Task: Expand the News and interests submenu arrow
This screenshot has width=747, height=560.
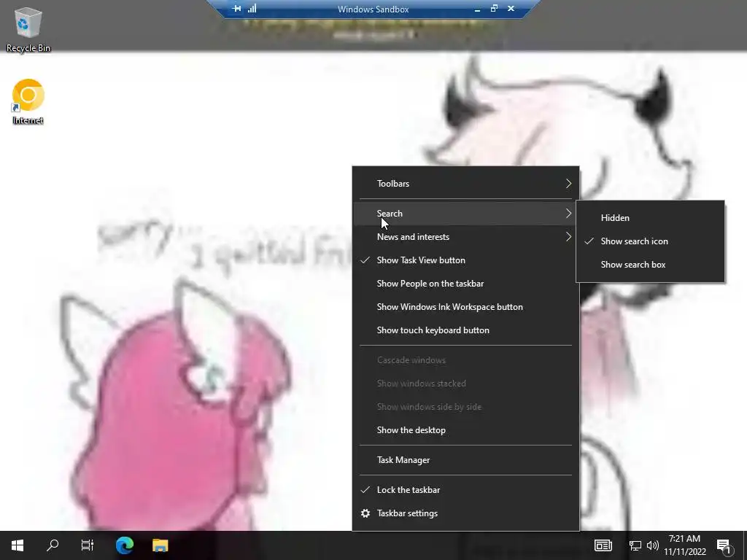Action: tap(568, 237)
